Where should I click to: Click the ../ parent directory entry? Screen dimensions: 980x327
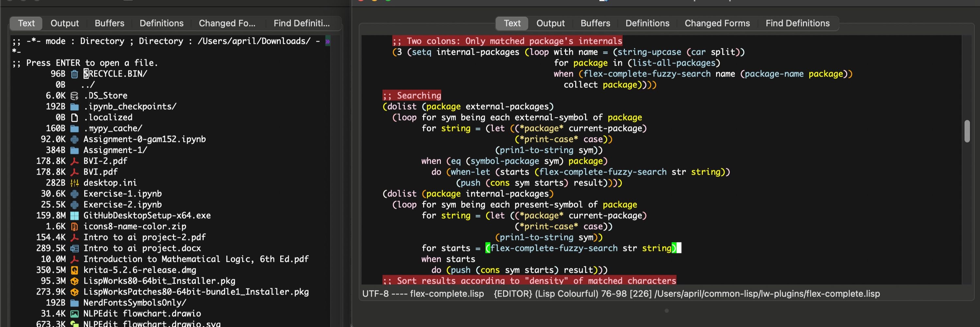tap(88, 84)
